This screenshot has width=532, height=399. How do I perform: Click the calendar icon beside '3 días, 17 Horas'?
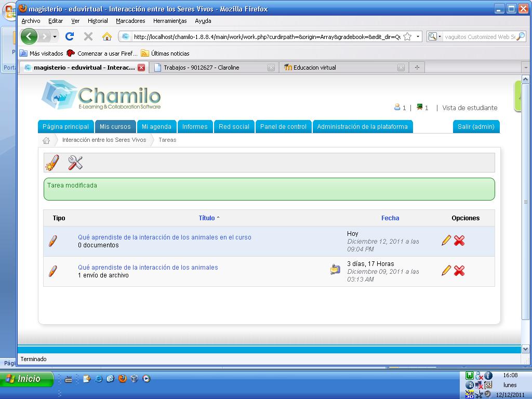tap(335, 269)
